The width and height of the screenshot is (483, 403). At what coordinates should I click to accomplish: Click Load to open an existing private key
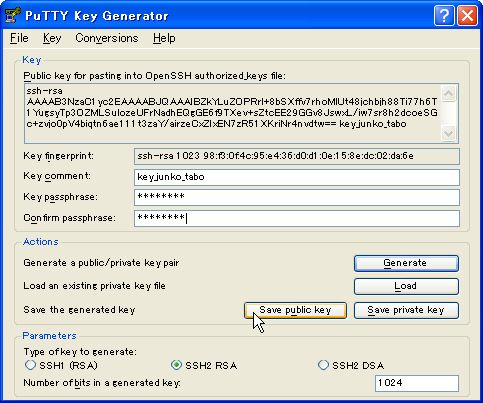point(406,286)
